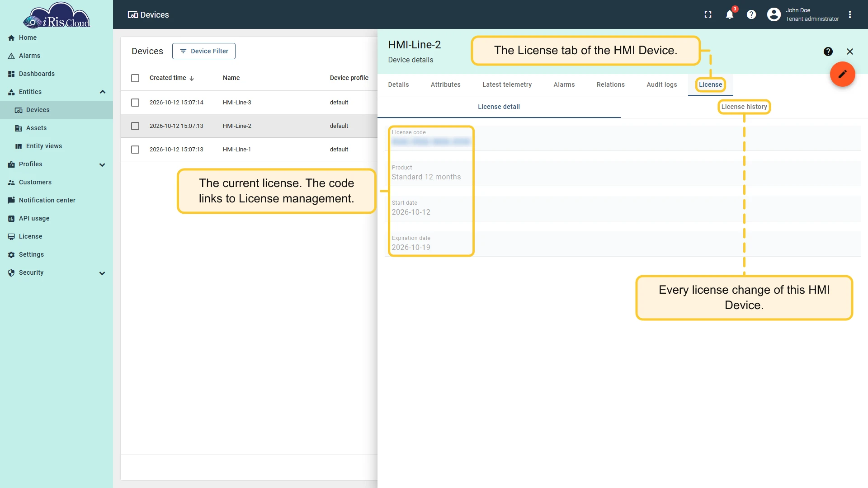Expand the Profiles menu group
The height and width of the screenshot is (488, 868).
point(102,164)
